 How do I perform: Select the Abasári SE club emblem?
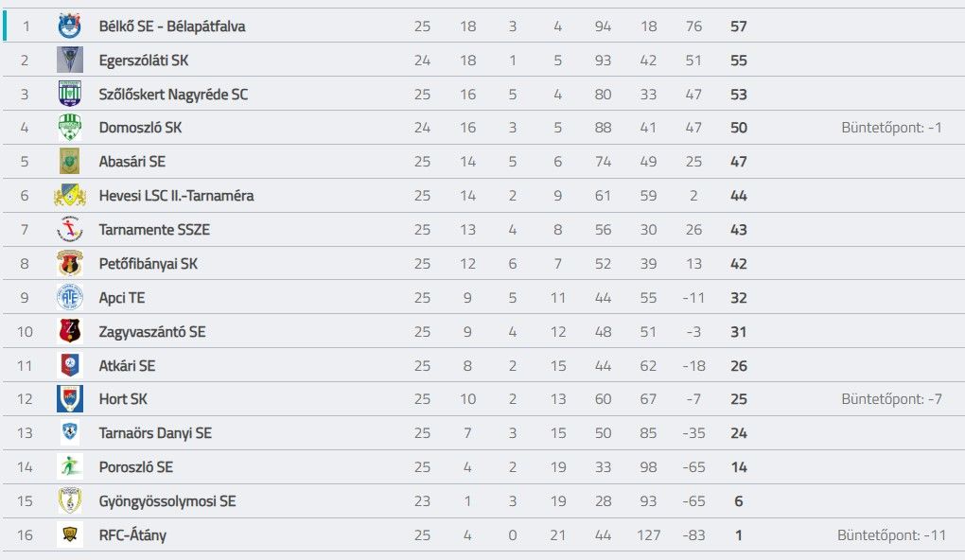(70, 161)
